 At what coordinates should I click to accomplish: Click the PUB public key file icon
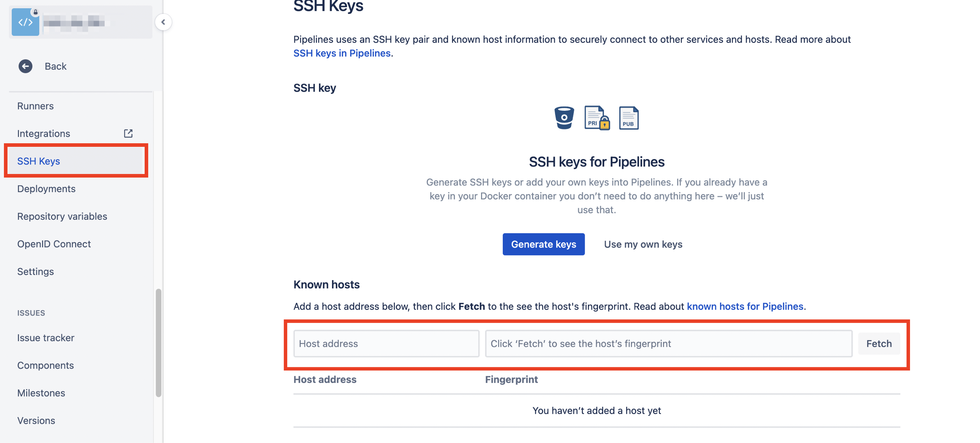click(629, 118)
